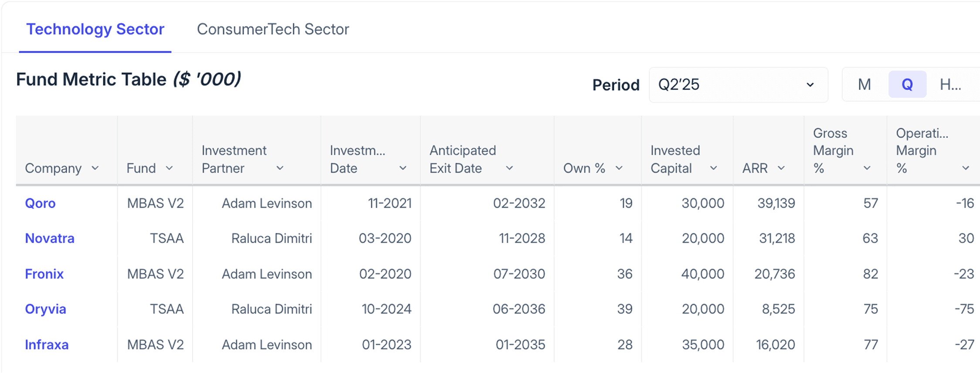Click the Investment Partner column chevron
The image size is (980, 373).
280,168
